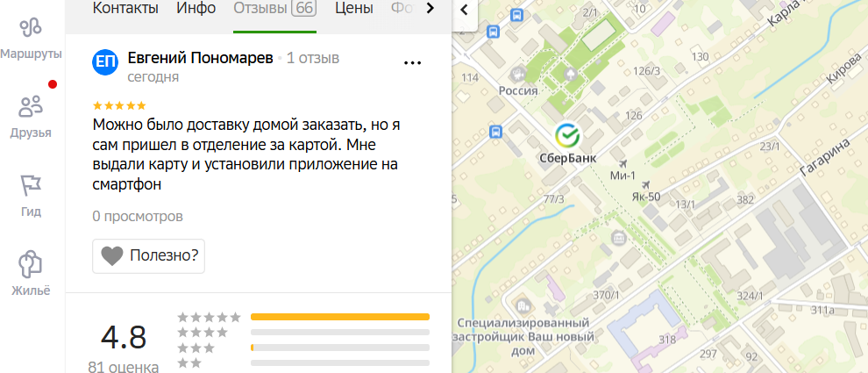Click the Ми-1 aircraft landmark icon
Viewport: 868px width, 373px height.
tap(623, 164)
